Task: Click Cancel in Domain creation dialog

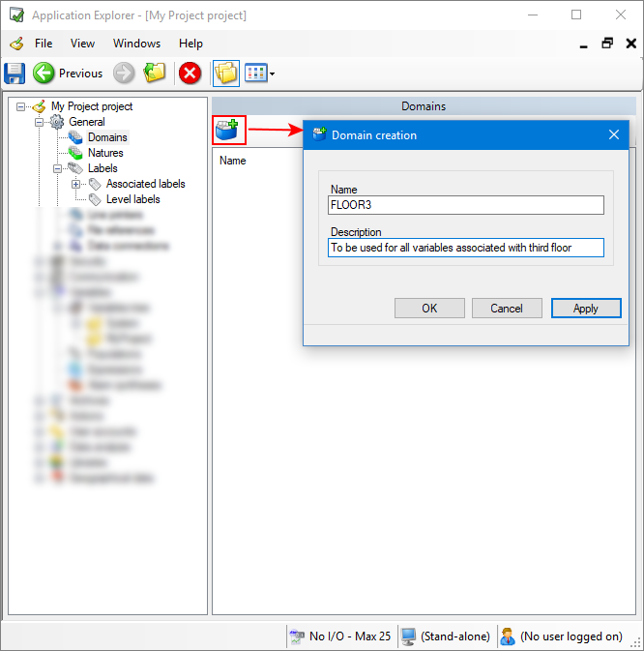Action: 507,308
